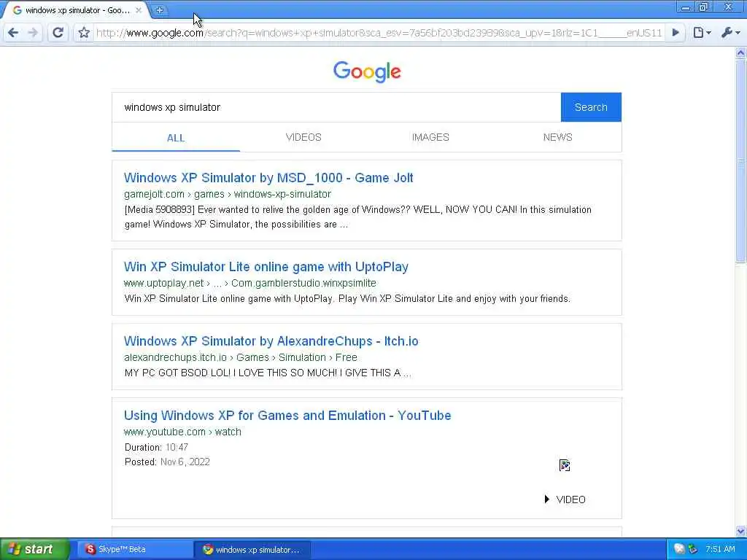This screenshot has width=747, height=560.
Task: Reload the page with the refresh icon
Action: point(58,33)
